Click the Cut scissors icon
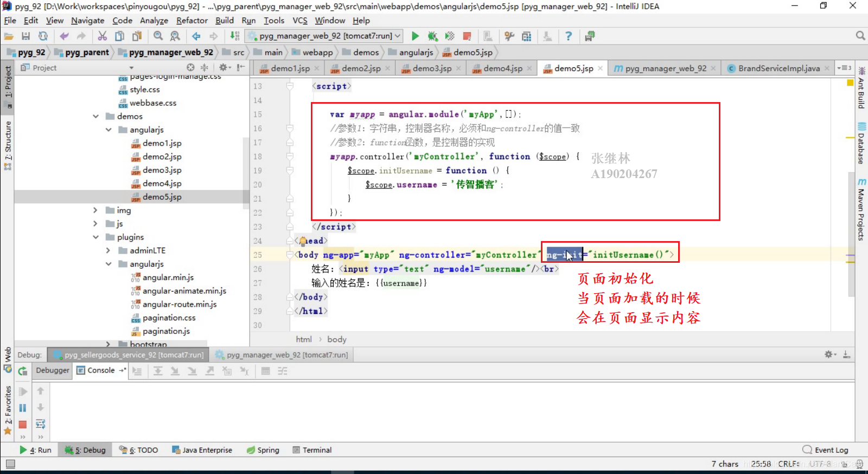The width and height of the screenshot is (868, 474). [102, 36]
